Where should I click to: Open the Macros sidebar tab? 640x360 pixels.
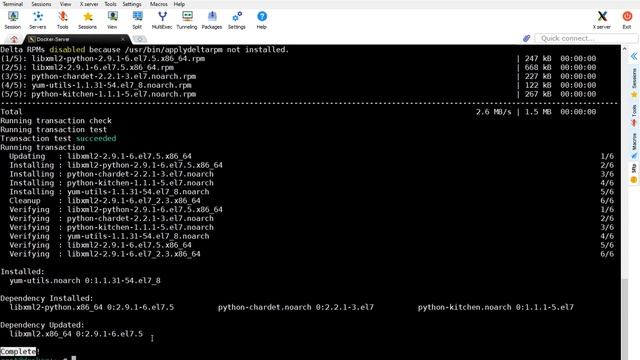634,145
